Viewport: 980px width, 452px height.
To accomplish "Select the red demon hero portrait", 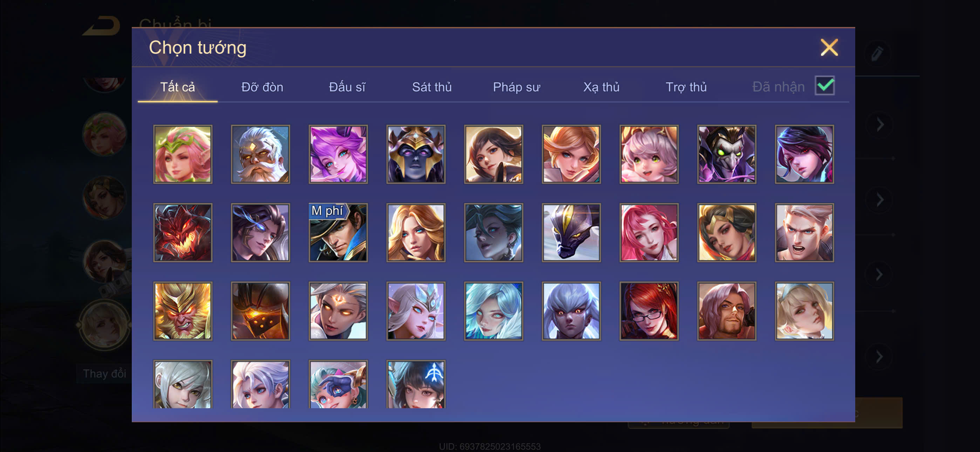I will 183,232.
